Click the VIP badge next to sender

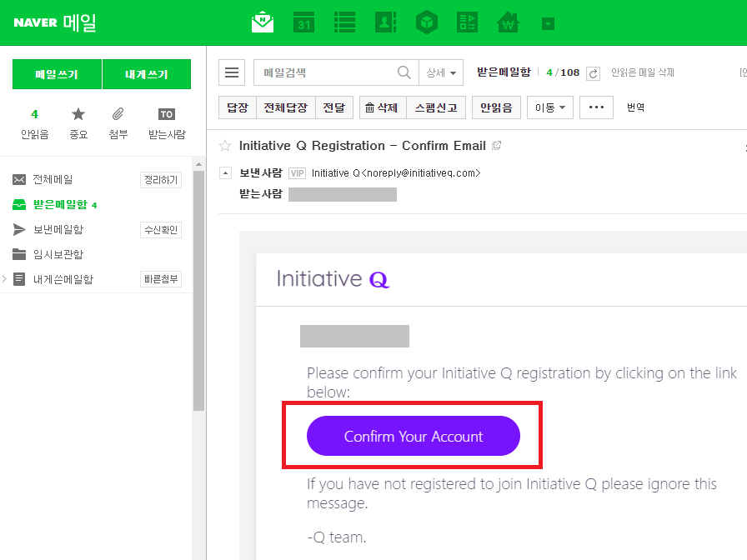click(297, 173)
